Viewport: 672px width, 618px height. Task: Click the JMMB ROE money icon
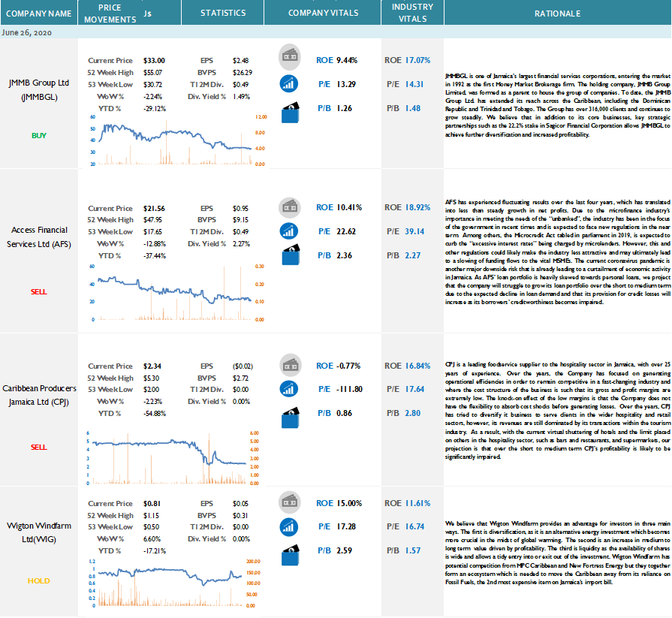click(290, 57)
